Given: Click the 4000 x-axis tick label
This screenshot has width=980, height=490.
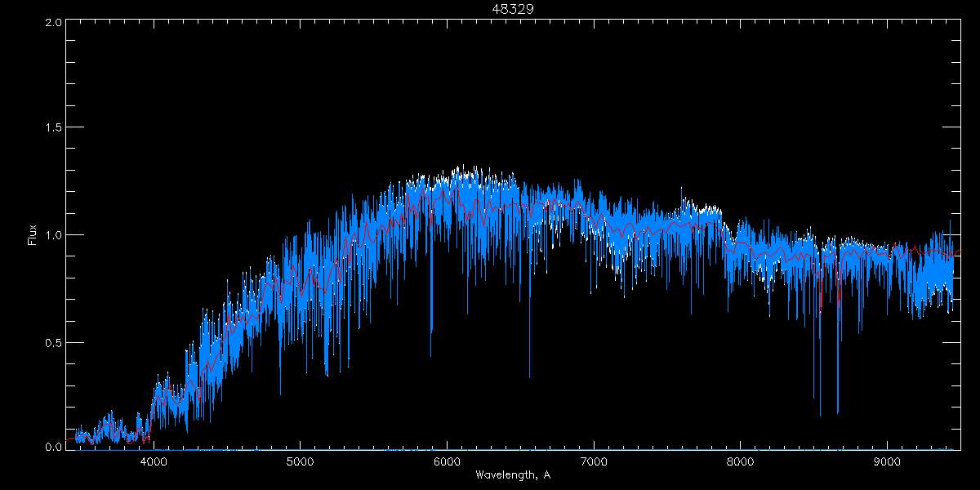Looking at the screenshot, I should (154, 461).
